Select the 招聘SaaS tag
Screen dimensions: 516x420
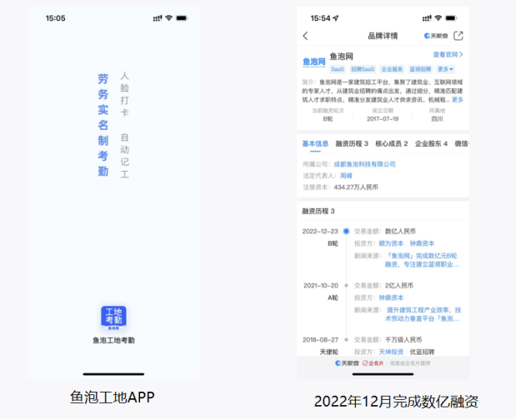[x=363, y=69]
